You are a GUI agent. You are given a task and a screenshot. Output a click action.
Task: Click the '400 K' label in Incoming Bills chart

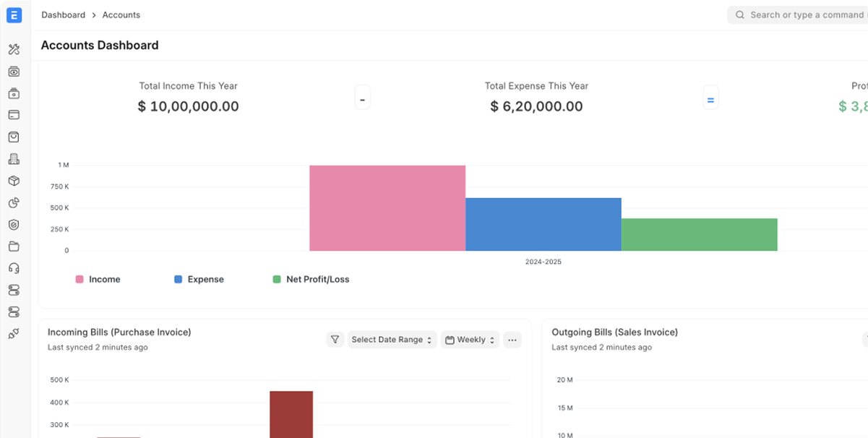(x=59, y=403)
